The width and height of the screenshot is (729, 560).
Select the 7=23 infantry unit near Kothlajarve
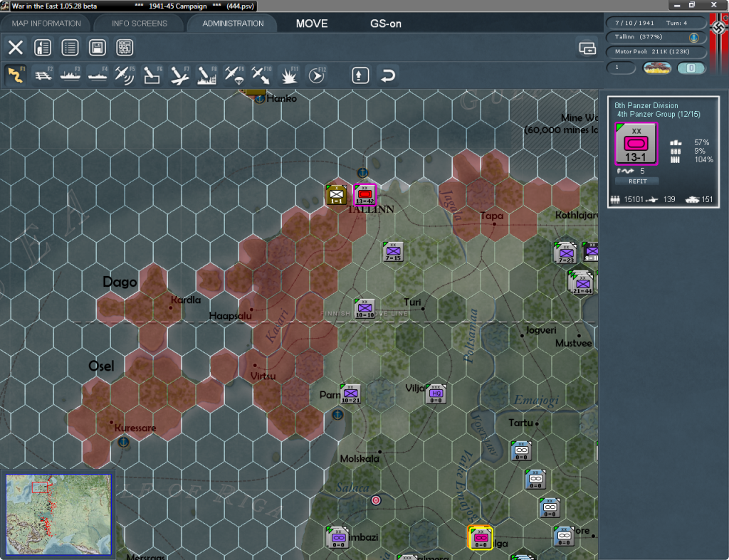[566, 253]
